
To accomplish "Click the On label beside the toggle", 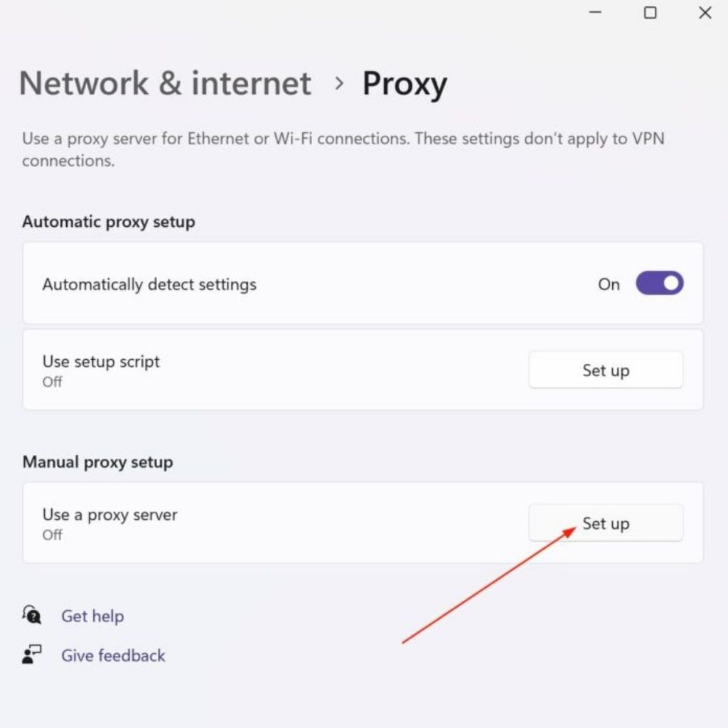I will pyautogui.click(x=608, y=284).
